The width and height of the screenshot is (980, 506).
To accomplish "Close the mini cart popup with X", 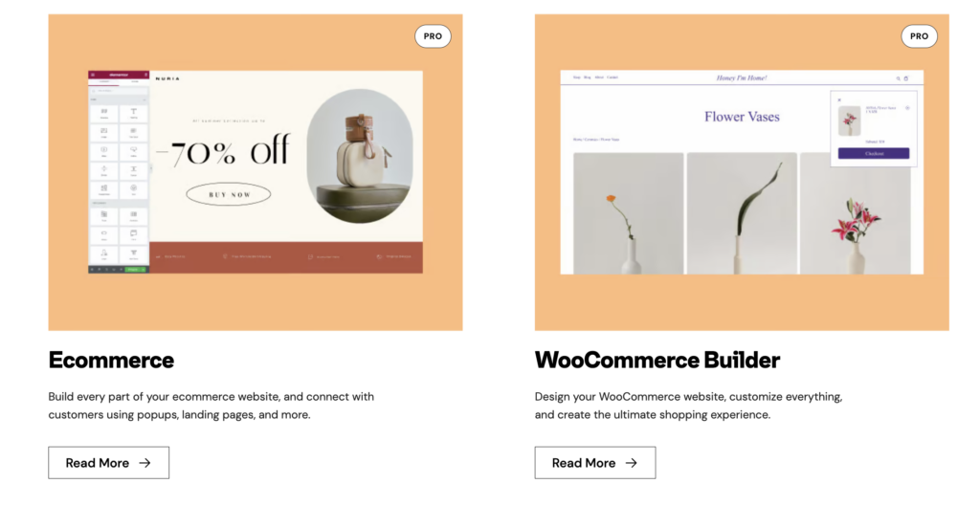I will 839,99.
